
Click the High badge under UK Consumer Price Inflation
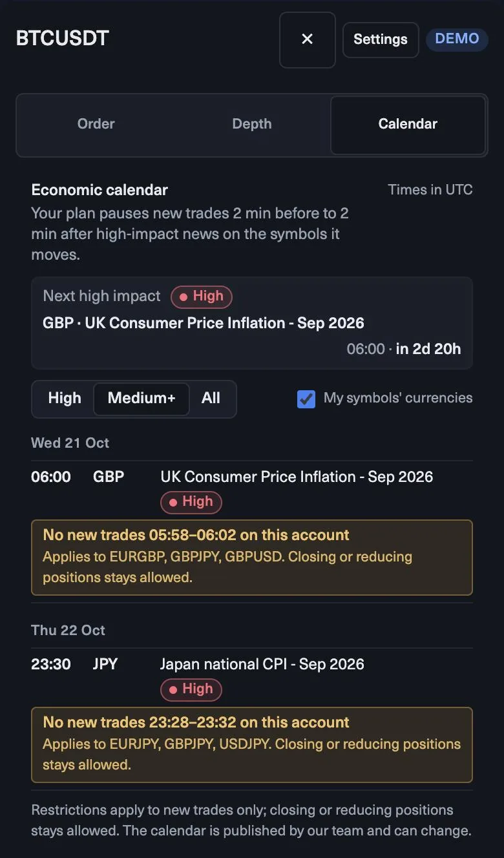191,502
